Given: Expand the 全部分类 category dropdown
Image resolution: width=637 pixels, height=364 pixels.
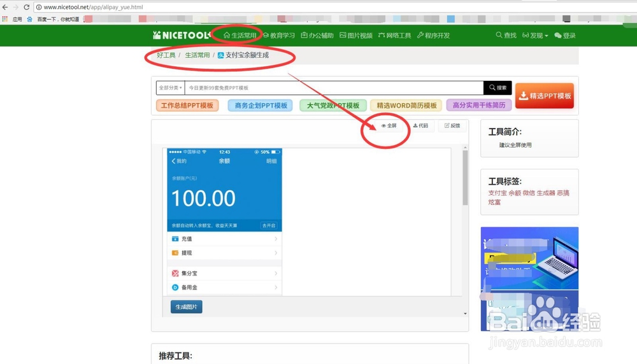Looking at the screenshot, I should click(171, 88).
